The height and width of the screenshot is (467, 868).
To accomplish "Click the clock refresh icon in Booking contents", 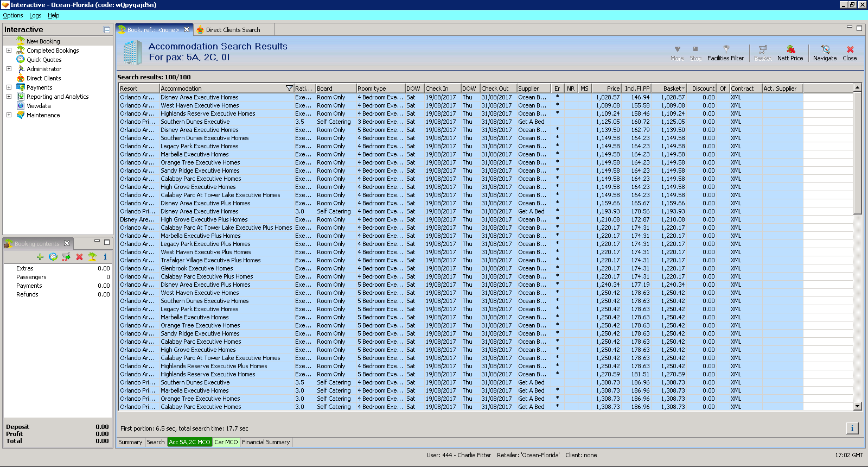I will tap(53, 257).
